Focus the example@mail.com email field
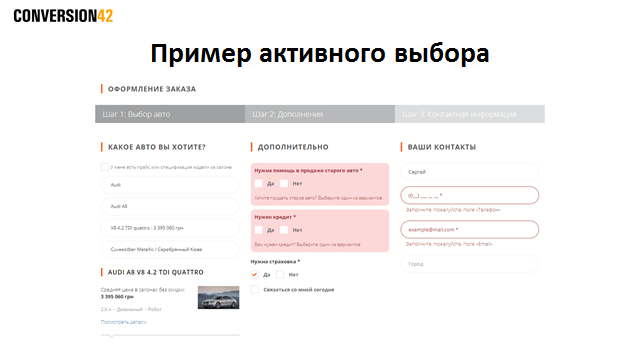 coord(469,229)
